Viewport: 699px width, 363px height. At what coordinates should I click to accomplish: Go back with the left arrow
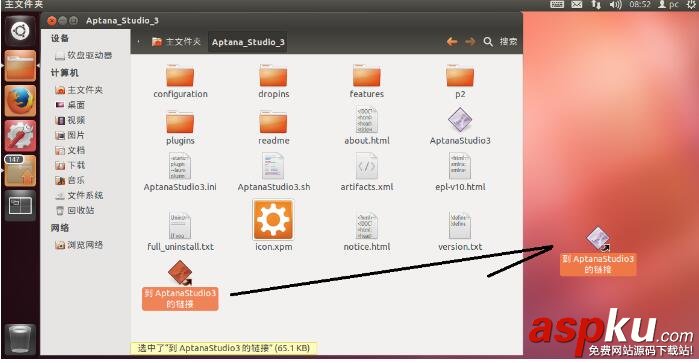pyautogui.click(x=452, y=41)
